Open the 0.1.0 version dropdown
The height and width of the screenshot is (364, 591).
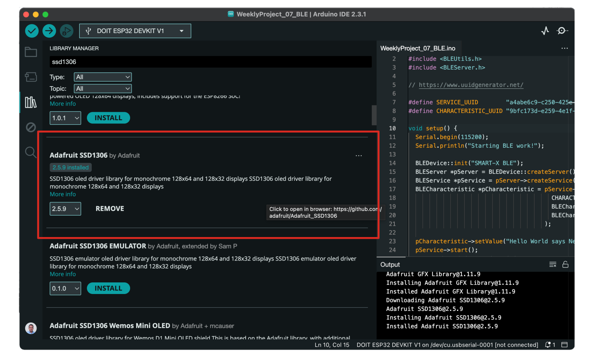[65, 289]
